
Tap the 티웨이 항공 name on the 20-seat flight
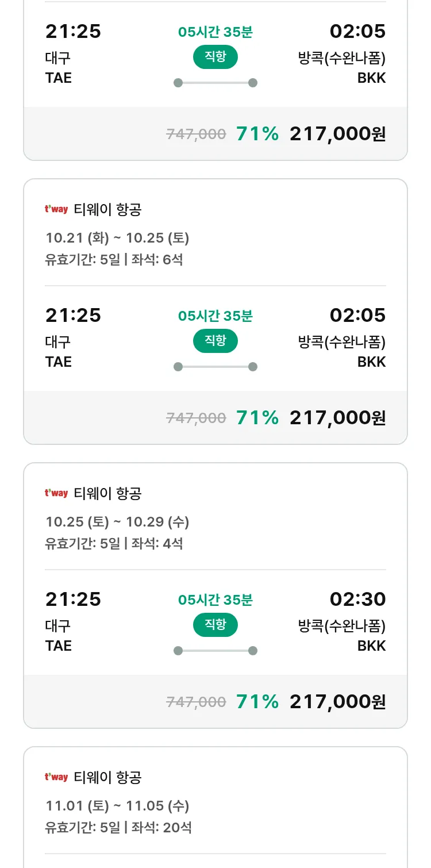tap(107, 778)
